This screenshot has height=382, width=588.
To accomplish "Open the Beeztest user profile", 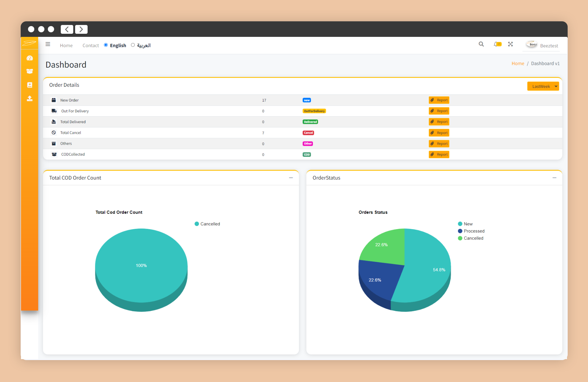I will (542, 45).
